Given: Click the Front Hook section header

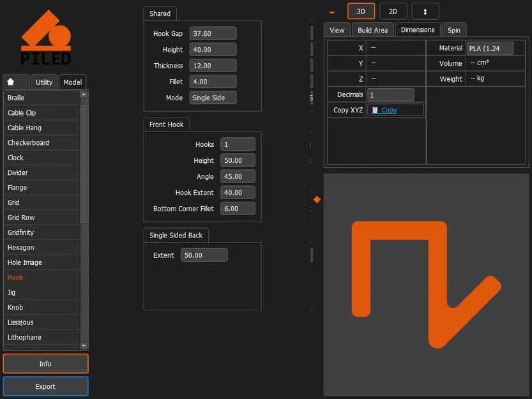Looking at the screenshot, I should pyautogui.click(x=166, y=124).
